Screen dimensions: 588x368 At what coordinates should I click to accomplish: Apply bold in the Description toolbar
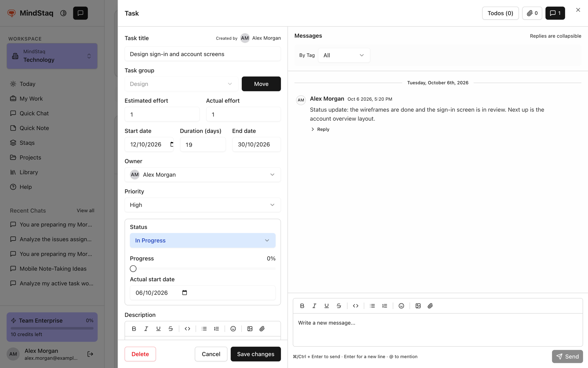pos(134,329)
